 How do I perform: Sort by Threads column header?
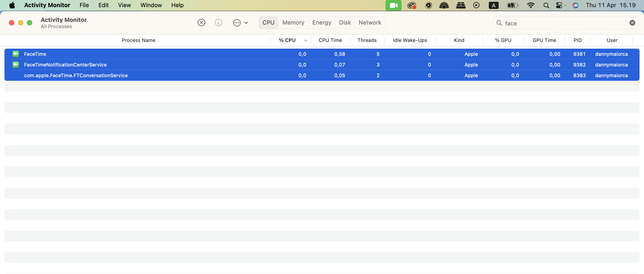(367, 40)
